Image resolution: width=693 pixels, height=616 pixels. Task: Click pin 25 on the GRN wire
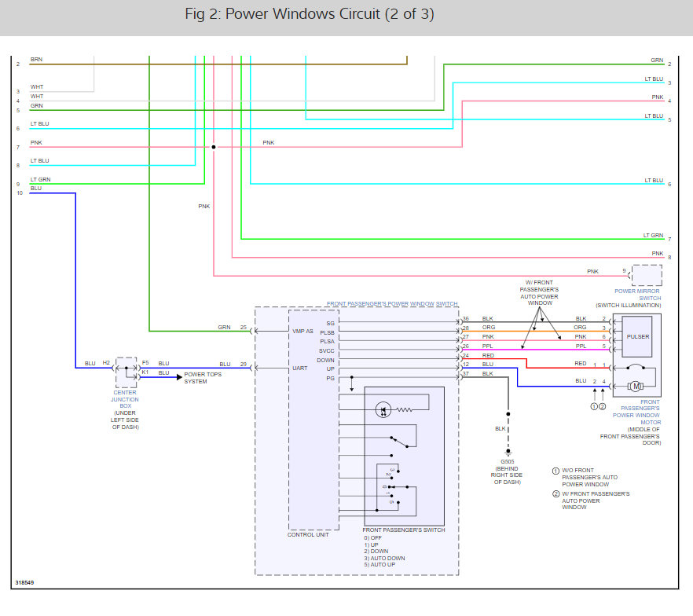point(243,328)
